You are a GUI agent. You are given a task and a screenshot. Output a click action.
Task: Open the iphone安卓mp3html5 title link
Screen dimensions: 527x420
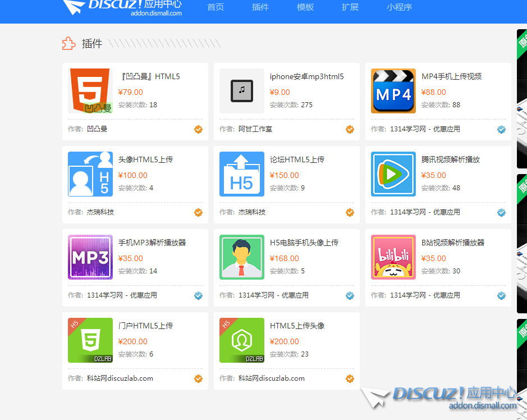tap(307, 77)
